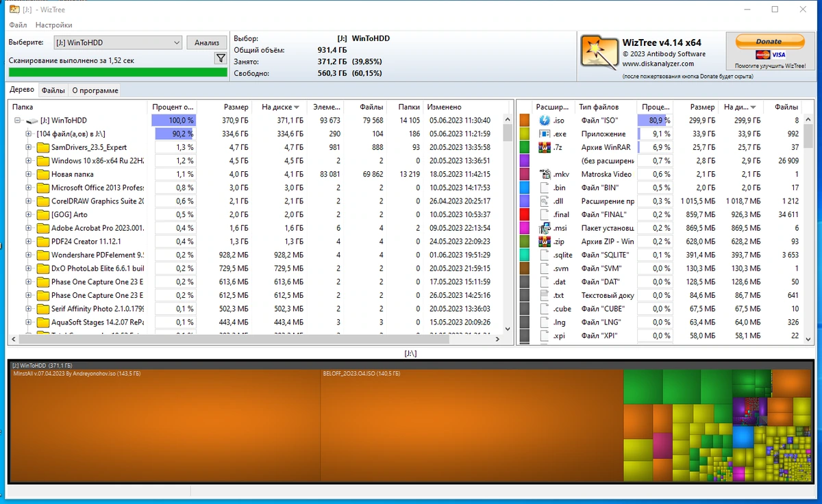
Task: Collapse the J: WinToHDD root node
Action: [x=18, y=121]
